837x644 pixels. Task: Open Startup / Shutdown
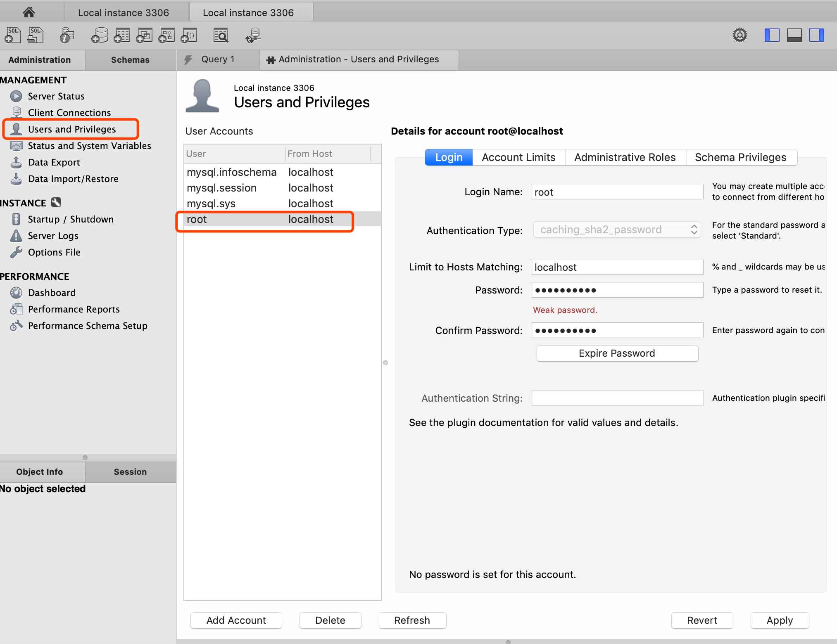[x=71, y=219]
